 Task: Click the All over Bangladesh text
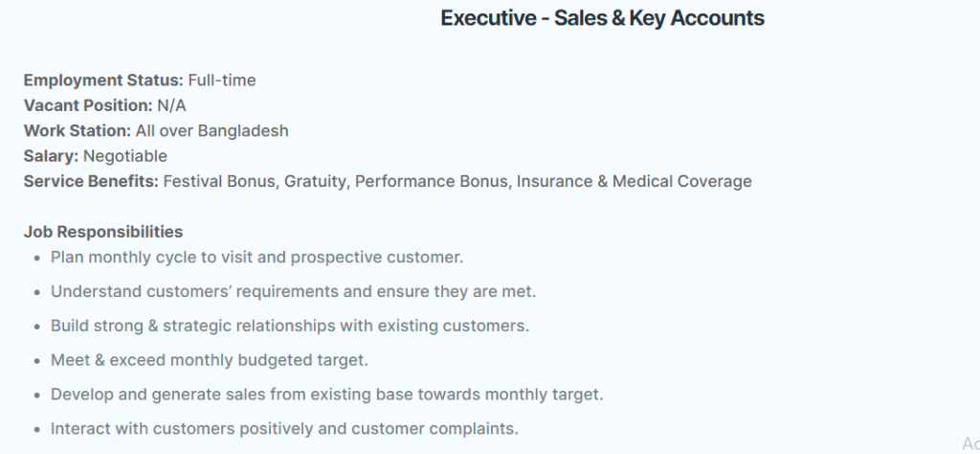click(212, 130)
